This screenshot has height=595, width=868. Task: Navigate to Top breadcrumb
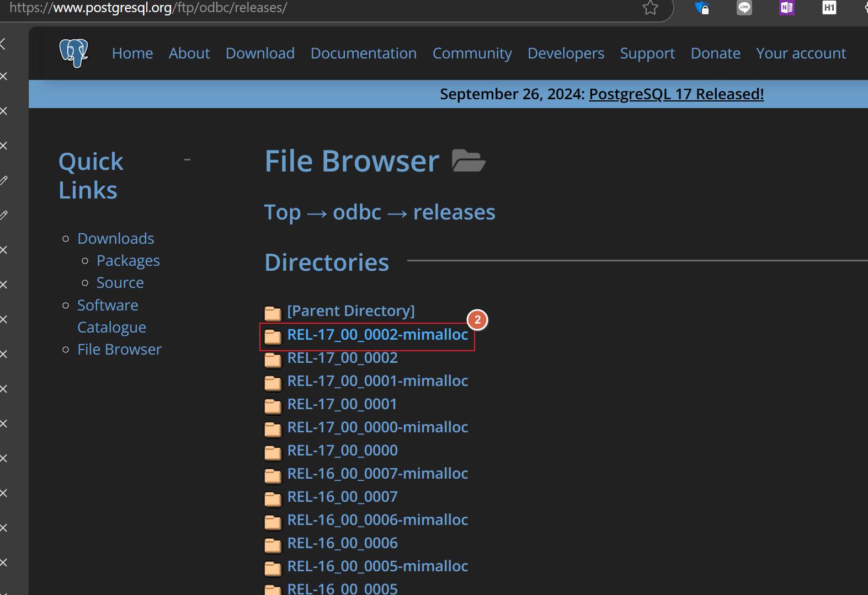tap(283, 212)
